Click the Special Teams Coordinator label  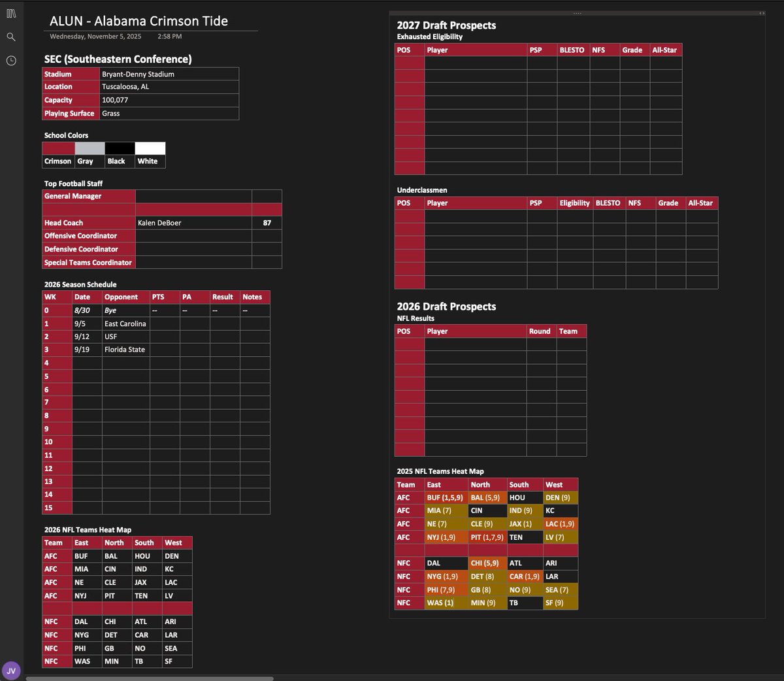(x=89, y=262)
